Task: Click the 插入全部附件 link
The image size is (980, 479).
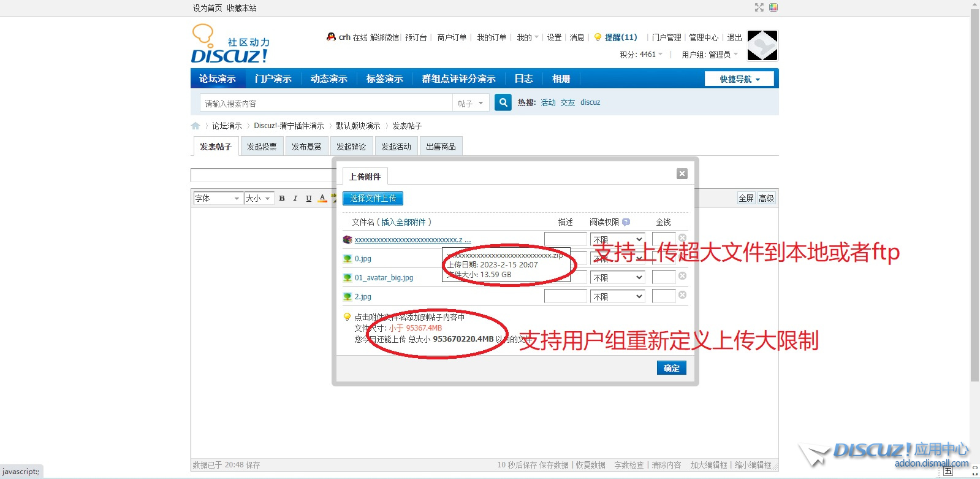Action: point(404,222)
